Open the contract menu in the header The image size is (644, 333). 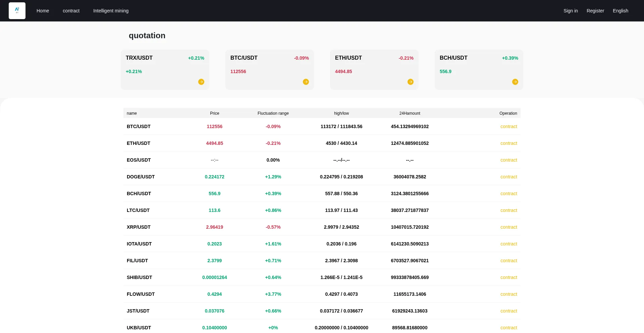[71, 11]
